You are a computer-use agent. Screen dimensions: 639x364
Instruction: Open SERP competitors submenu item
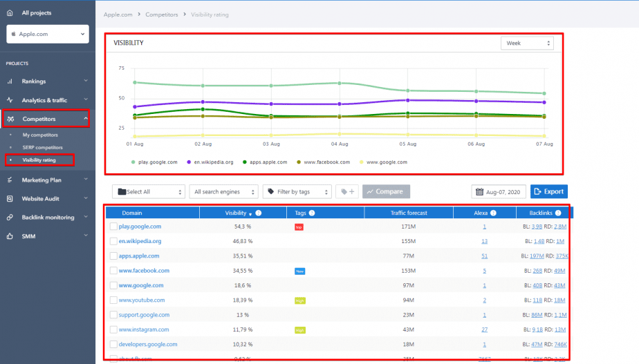coord(42,147)
